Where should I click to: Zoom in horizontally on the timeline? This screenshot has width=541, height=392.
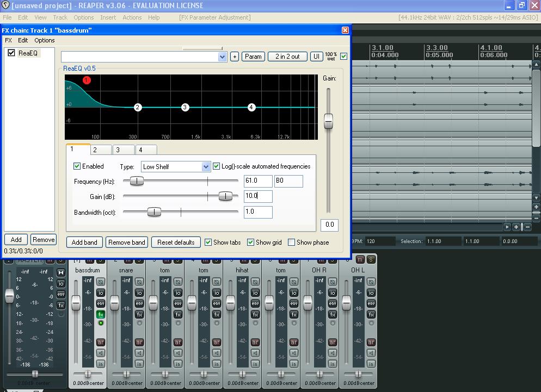click(516, 227)
